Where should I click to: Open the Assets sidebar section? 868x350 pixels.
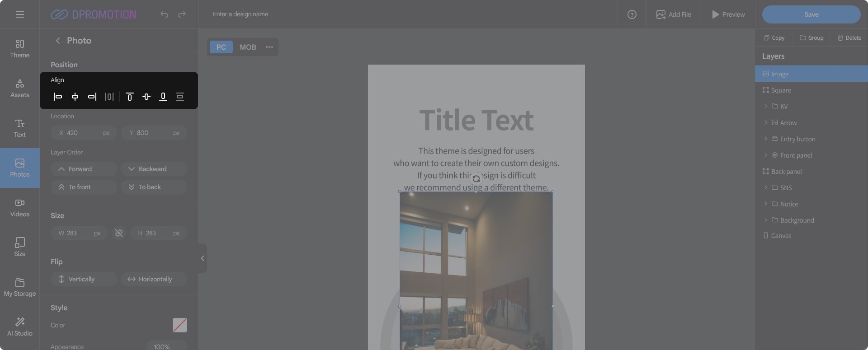tap(20, 89)
